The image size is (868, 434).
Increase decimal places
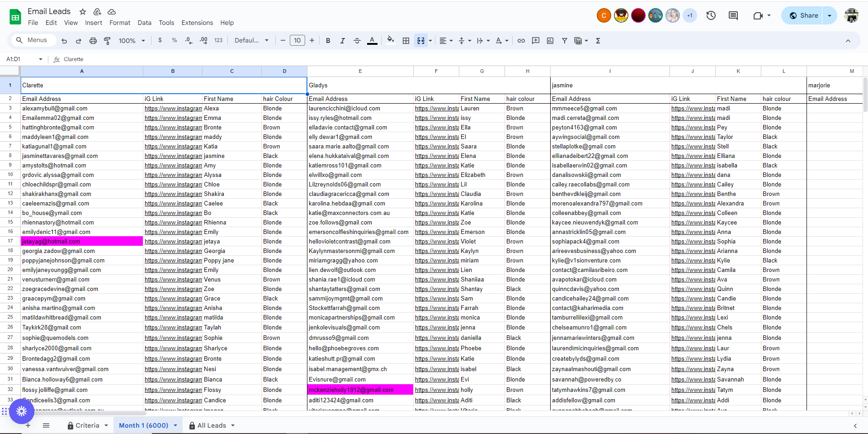coord(203,40)
